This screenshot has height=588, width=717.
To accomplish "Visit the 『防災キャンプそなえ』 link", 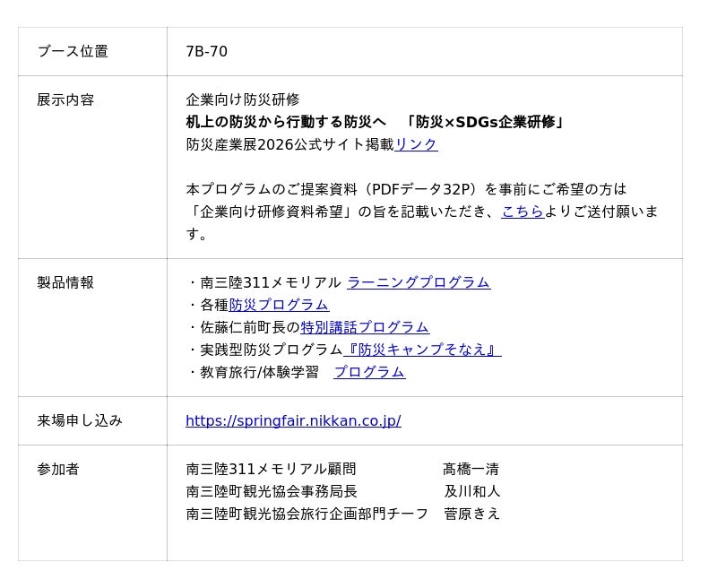I will 422,350.
